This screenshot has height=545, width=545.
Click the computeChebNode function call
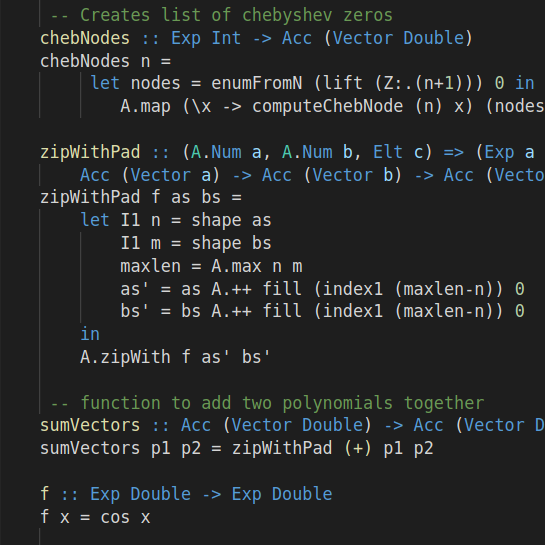[327, 106]
